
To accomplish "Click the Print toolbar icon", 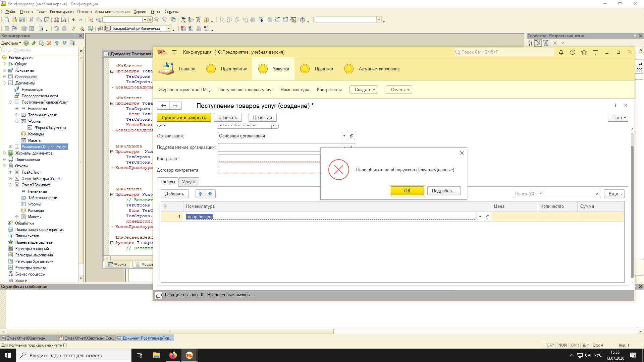I will [56, 20].
